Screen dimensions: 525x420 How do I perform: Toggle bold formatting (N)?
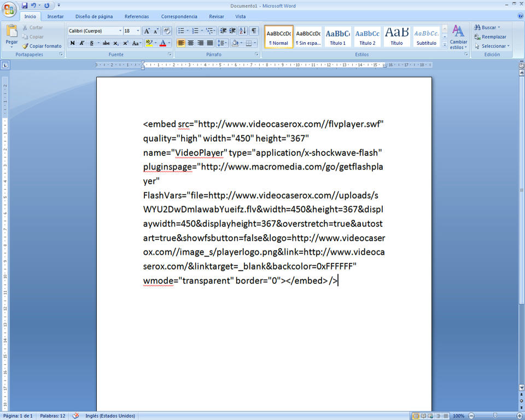(x=72, y=43)
